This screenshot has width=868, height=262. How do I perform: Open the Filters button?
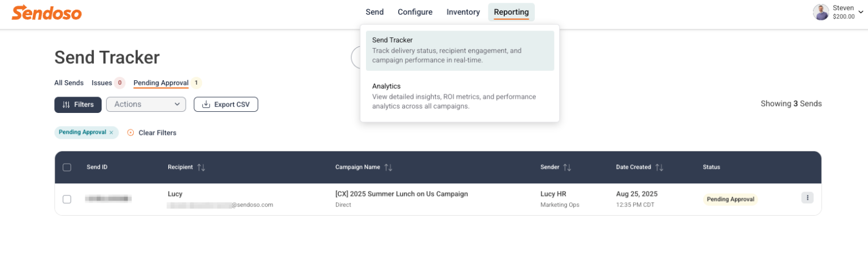78,104
